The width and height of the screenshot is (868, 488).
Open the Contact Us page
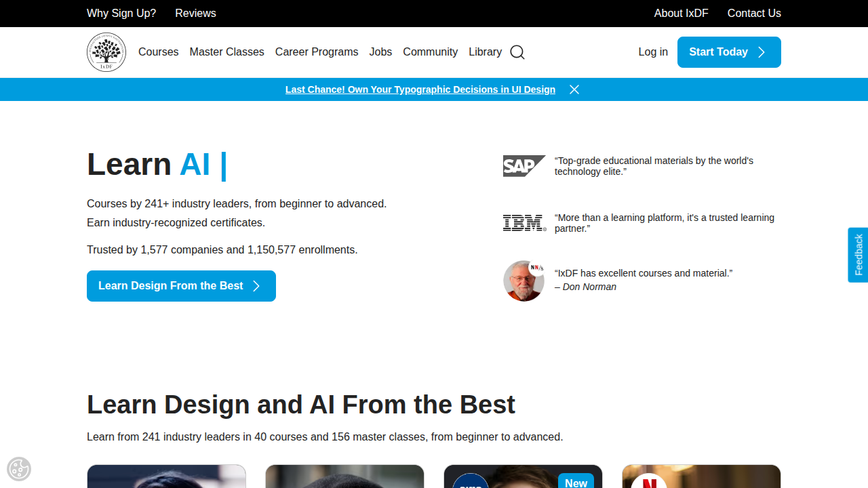click(x=754, y=14)
